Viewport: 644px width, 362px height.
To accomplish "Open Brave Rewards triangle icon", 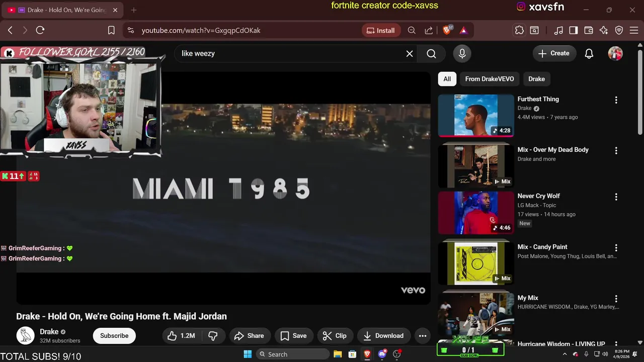I will (463, 30).
